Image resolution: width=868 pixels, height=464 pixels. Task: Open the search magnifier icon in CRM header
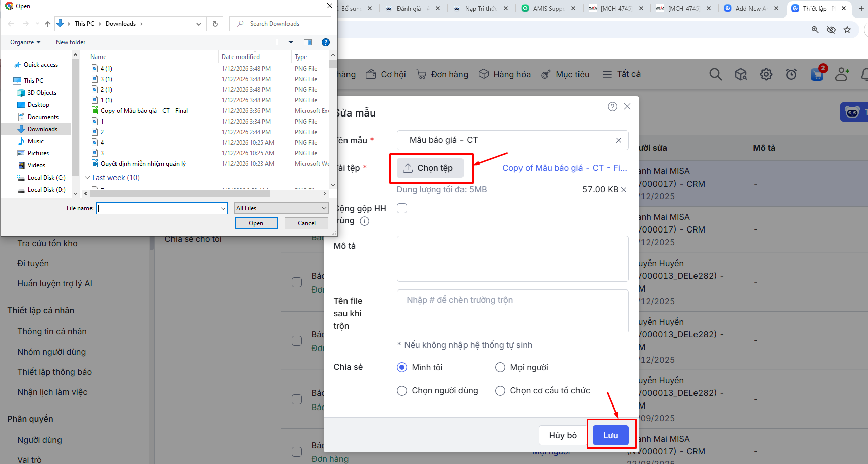pos(715,74)
